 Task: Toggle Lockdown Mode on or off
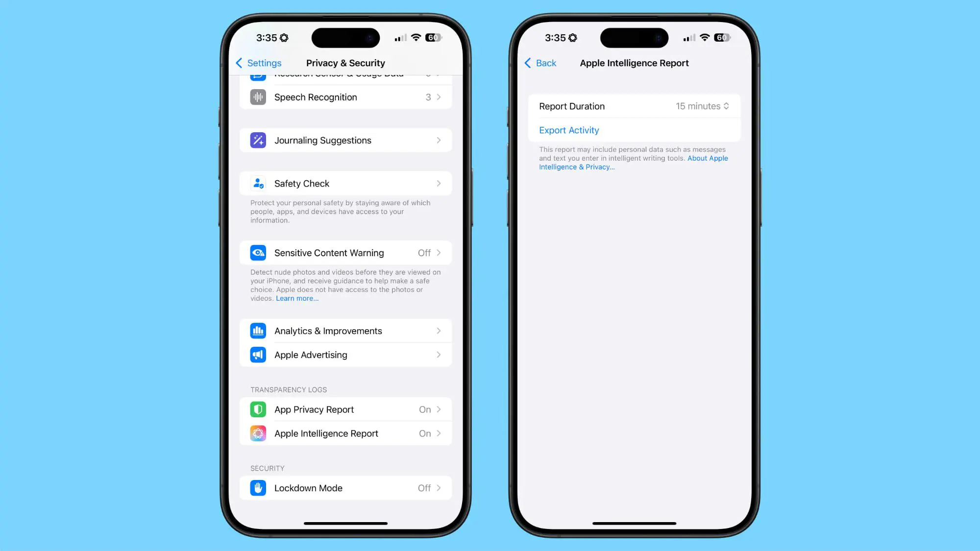pos(345,488)
